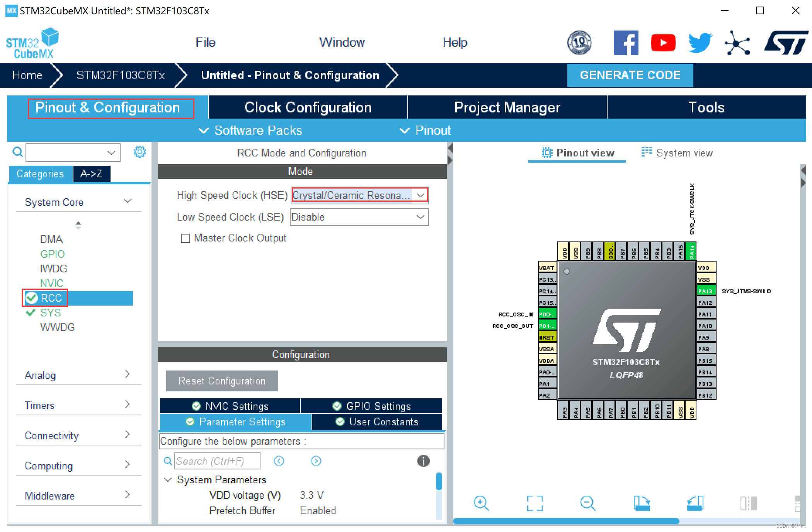Select the green PA14 pin on chip
Screen dimensions: 812x532
coord(691,251)
